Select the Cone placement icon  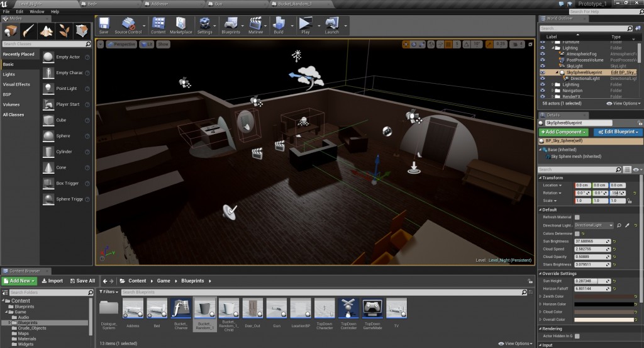48,167
